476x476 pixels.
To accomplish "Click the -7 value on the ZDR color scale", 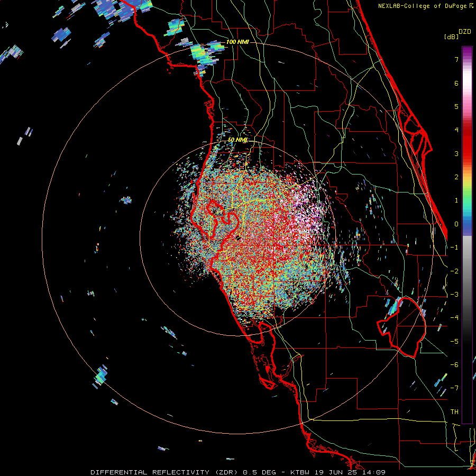I will click(x=454, y=388).
